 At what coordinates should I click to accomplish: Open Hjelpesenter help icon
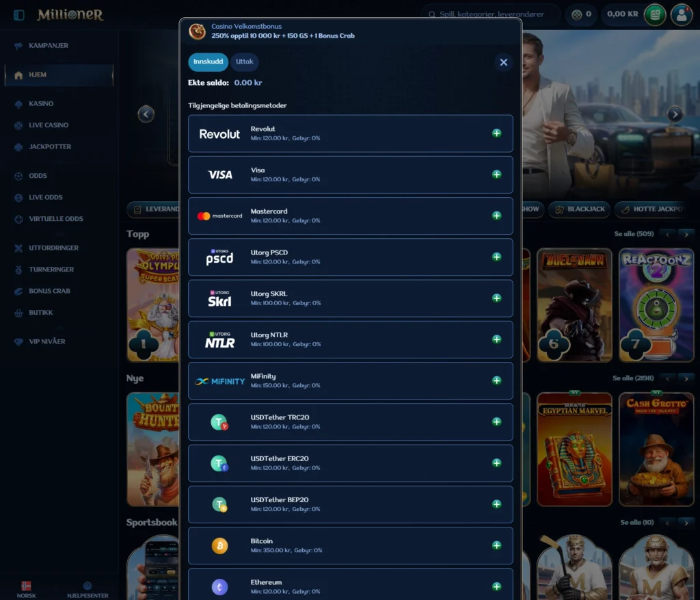(87, 586)
